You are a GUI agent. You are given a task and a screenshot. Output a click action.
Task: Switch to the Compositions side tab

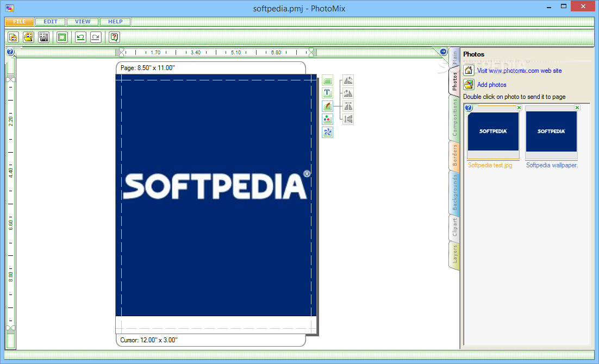click(x=454, y=117)
